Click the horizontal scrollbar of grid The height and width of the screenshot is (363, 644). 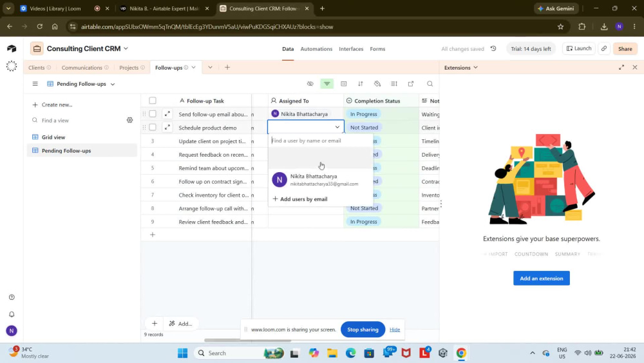click(x=247, y=340)
